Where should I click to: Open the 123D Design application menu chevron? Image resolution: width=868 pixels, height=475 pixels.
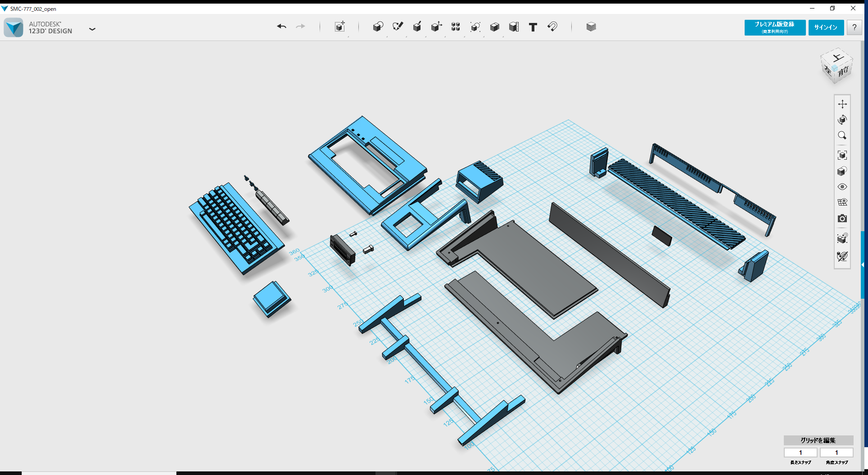(92, 29)
